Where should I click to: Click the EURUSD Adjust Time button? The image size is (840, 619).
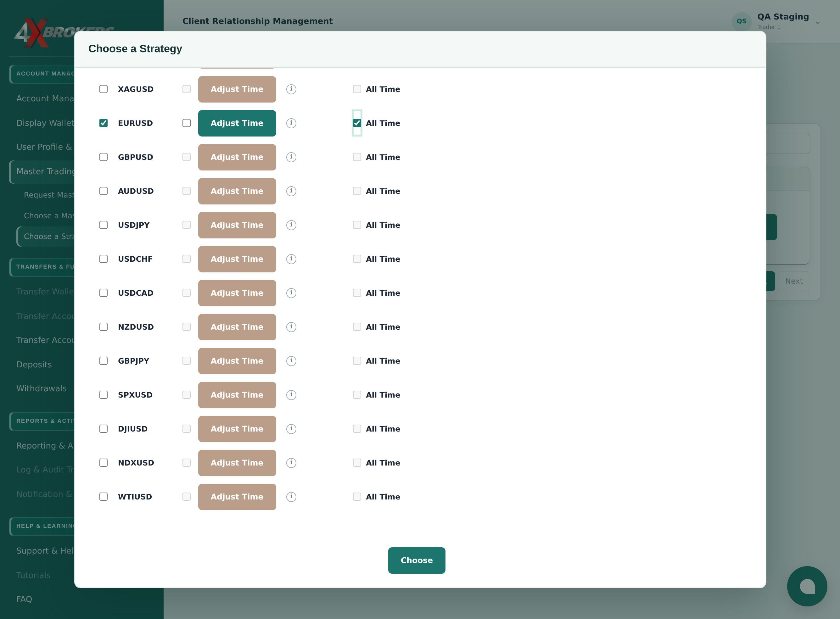[x=237, y=123]
